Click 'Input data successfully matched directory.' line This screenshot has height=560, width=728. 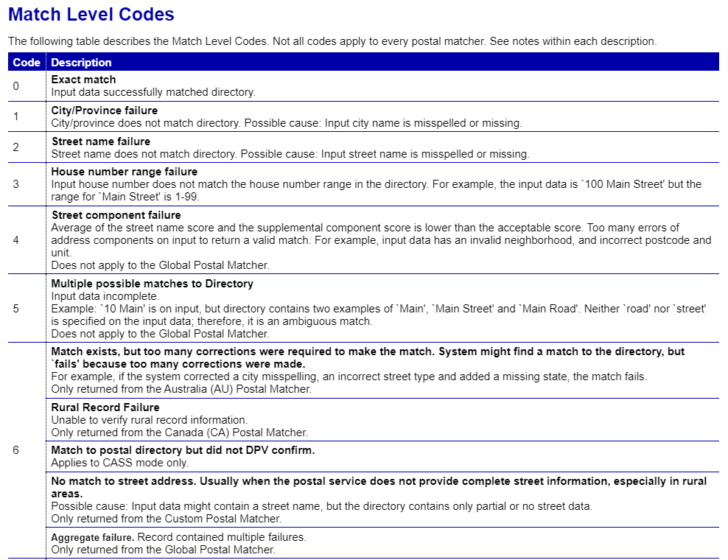point(153,92)
